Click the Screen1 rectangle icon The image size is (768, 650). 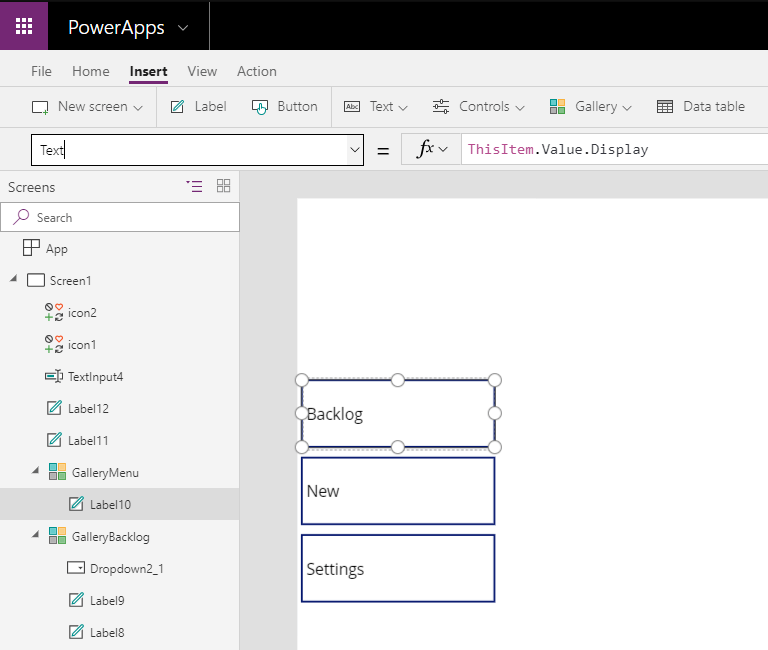(36, 280)
